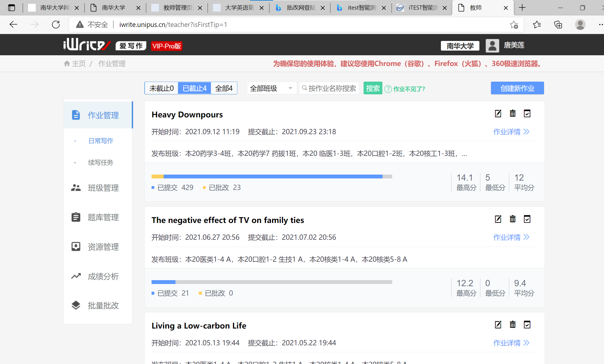This screenshot has width=604, height=364.
Task: Open 班级管理 class management in sidebar
Action: tap(103, 188)
